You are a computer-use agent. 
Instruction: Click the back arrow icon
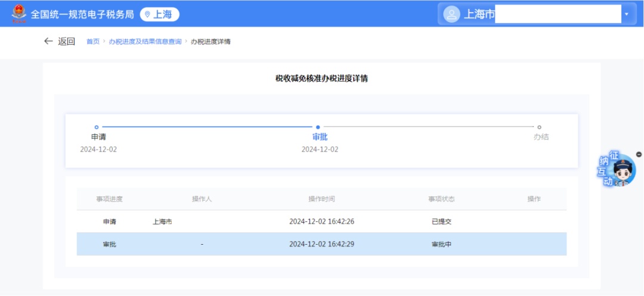(x=48, y=41)
